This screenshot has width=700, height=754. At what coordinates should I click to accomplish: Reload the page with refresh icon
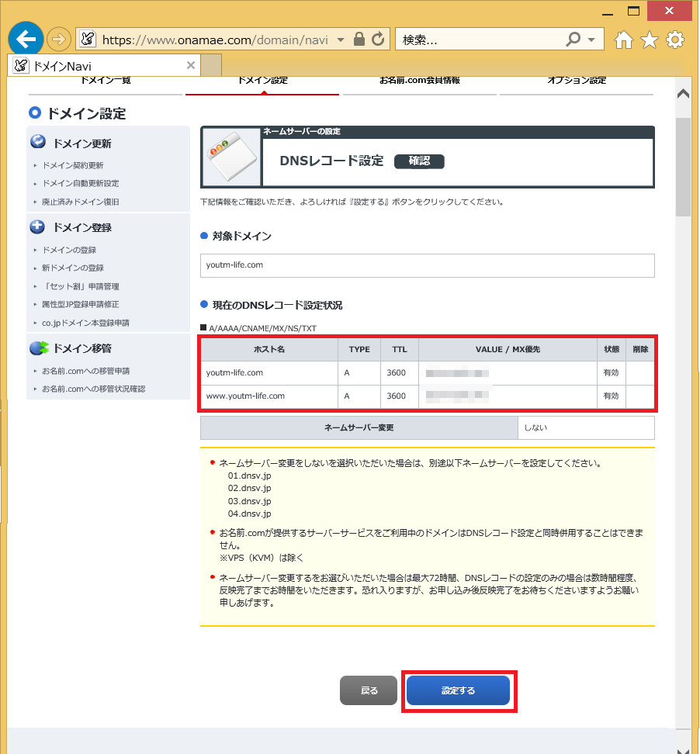[378, 39]
